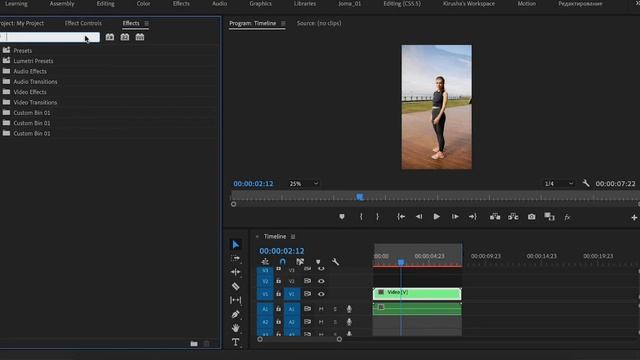640x360 pixels.
Task: Click the Lift button
Action: pyautogui.click(x=495, y=217)
